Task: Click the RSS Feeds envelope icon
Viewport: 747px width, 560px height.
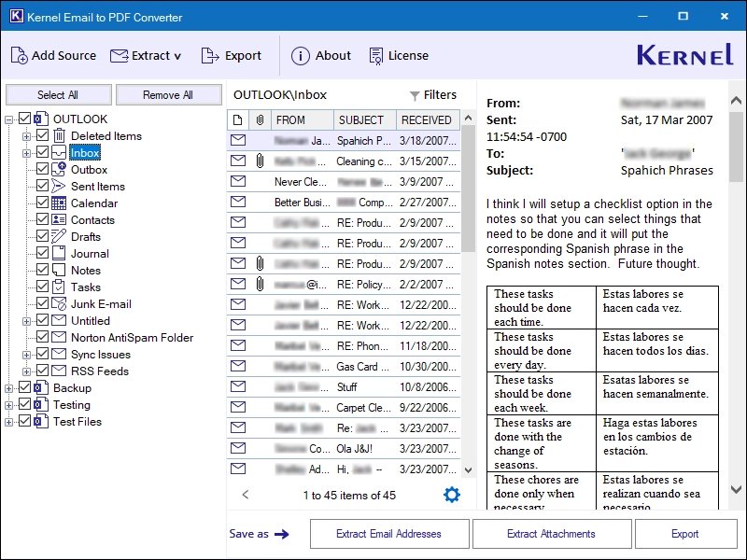Action: 59,371
